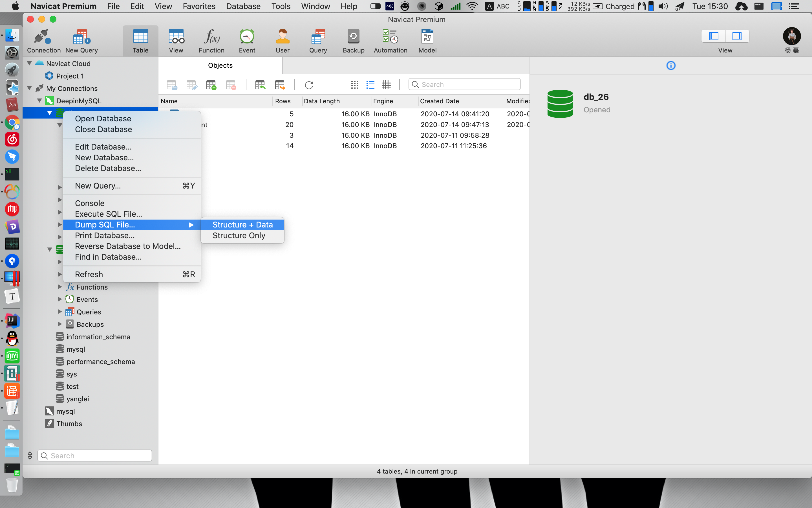The width and height of the screenshot is (812, 508).
Task: Expand the Queries tree node
Action: (x=60, y=312)
